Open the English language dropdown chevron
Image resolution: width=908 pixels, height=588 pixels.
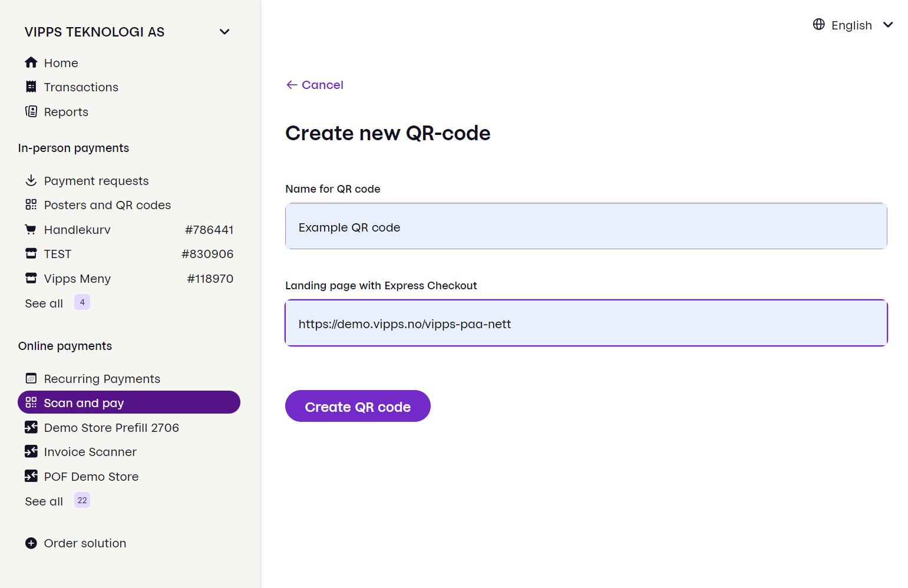click(x=888, y=25)
